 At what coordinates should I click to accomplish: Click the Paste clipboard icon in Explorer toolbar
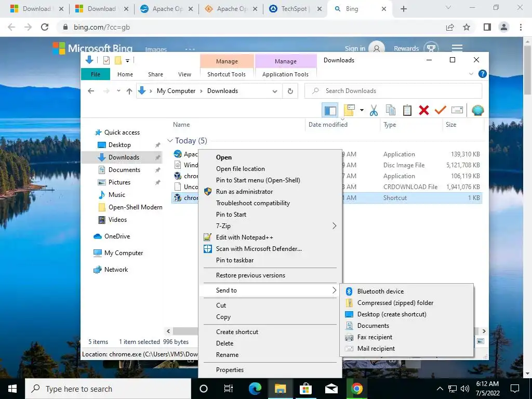tap(407, 110)
